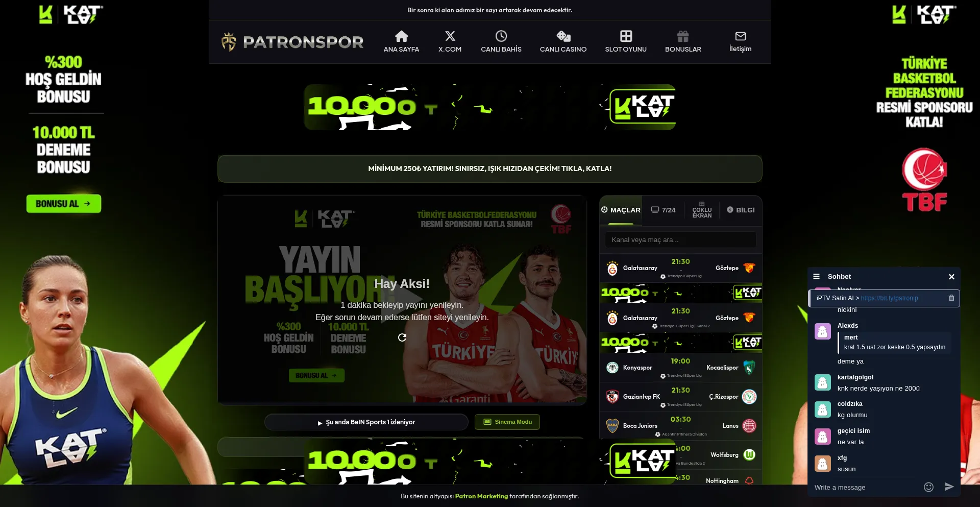Switch to the BİLGİ tab

coord(741,210)
